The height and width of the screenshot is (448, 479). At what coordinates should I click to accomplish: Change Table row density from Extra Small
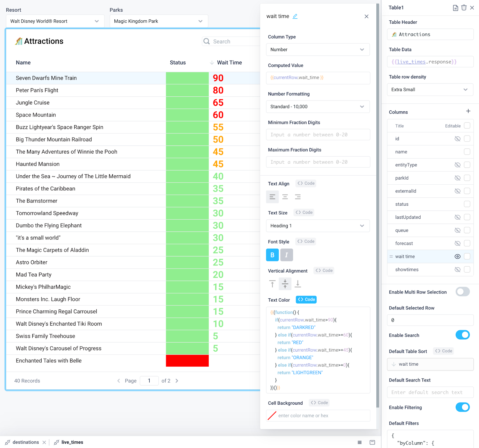click(430, 89)
